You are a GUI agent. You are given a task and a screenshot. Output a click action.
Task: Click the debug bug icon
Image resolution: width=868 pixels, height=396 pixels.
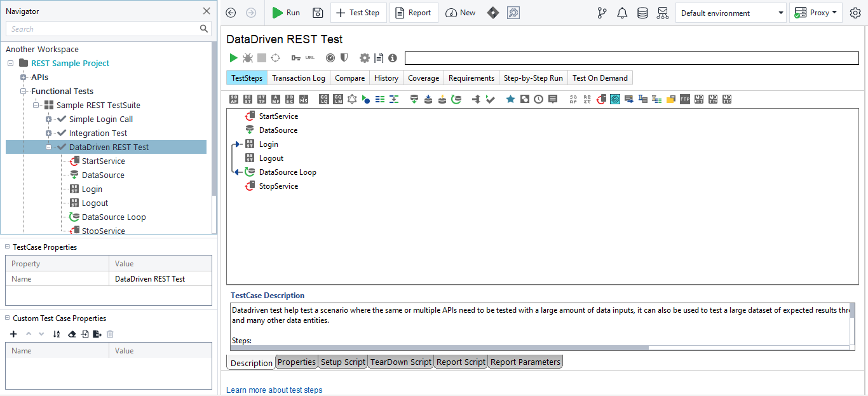[248, 58]
